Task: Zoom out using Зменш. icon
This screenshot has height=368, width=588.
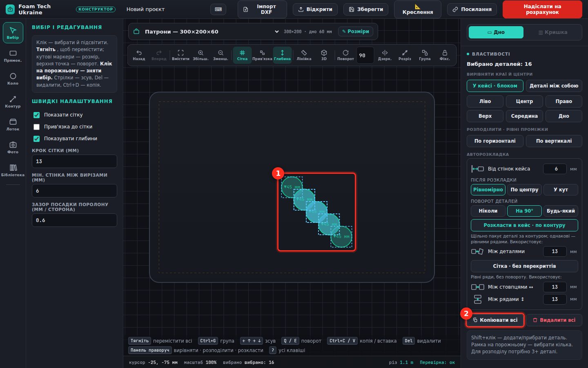Action: point(220,55)
